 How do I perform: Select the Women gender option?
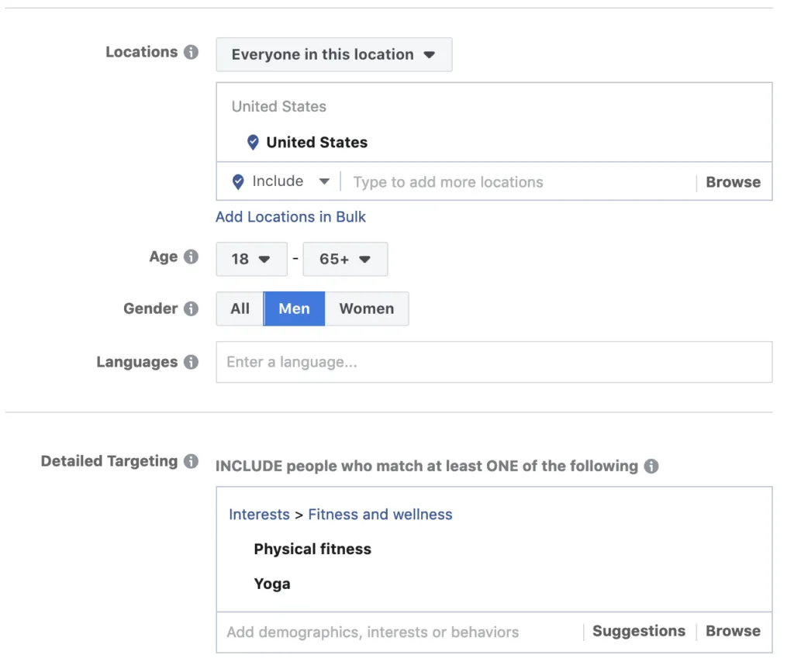[367, 308]
